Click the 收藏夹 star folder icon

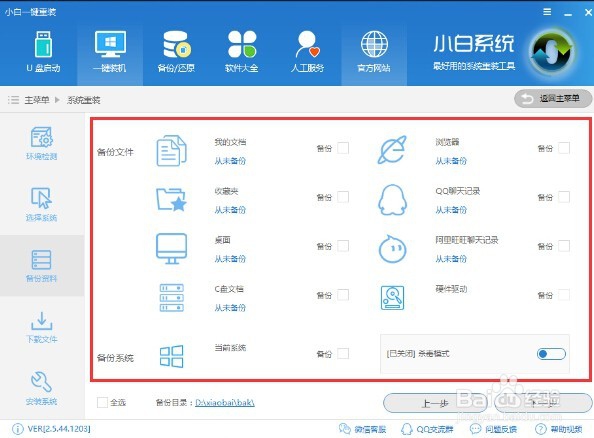[172, 200]
